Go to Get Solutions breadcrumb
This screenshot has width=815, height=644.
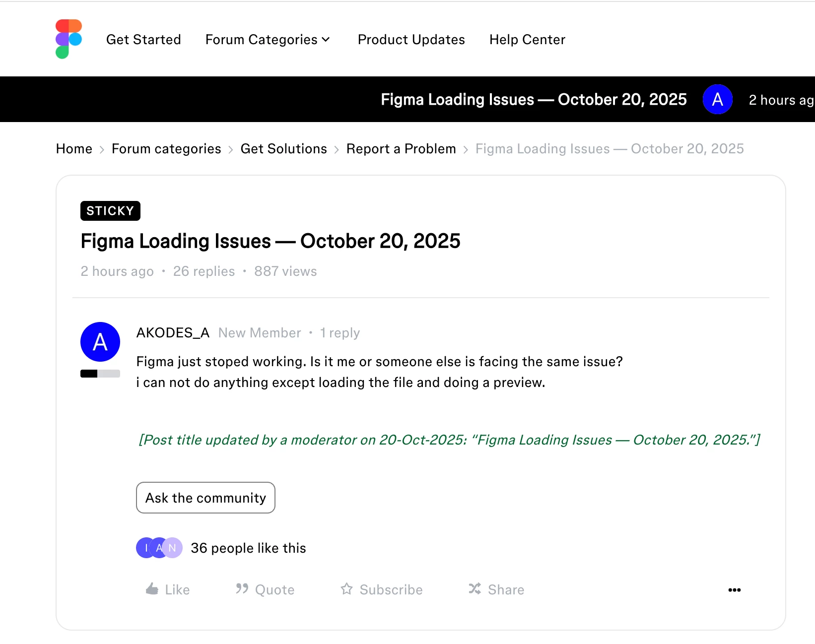[284, 149]
